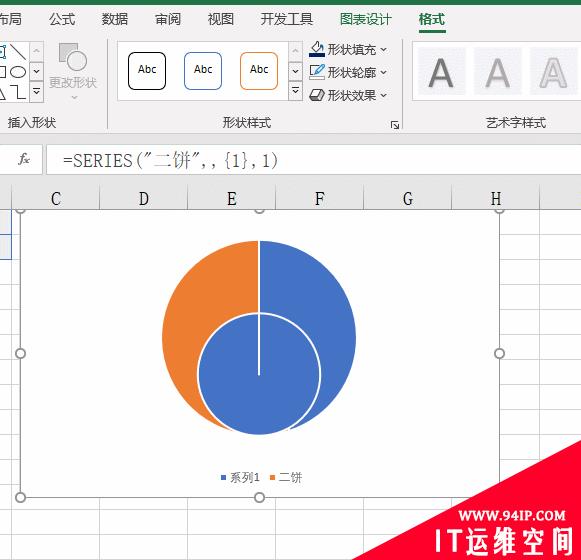
Task: Select the dark gray WordArt A style
Action: [x=441, y=72]
